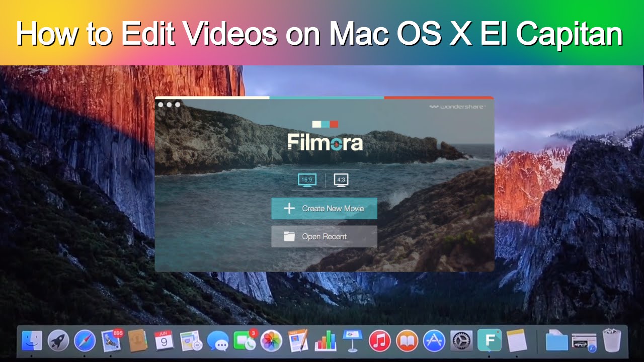
Task: Open the Downloads folder stack
Action: tap(556, 341)
